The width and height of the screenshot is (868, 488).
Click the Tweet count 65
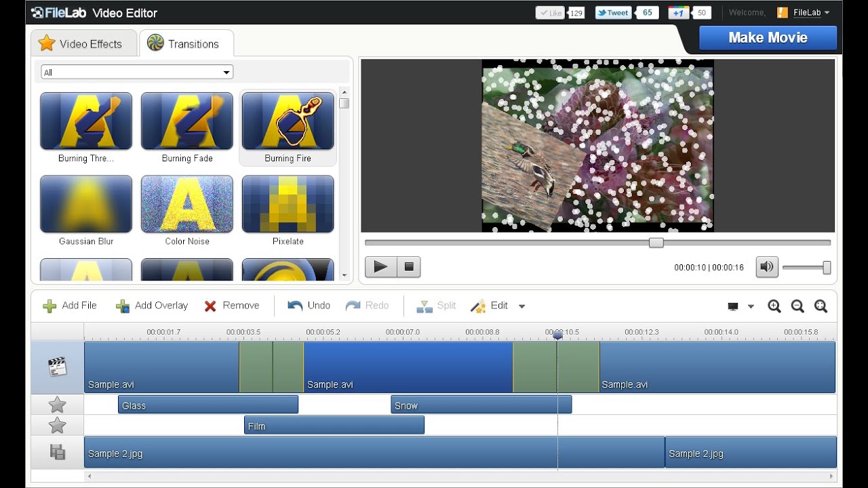648,12
